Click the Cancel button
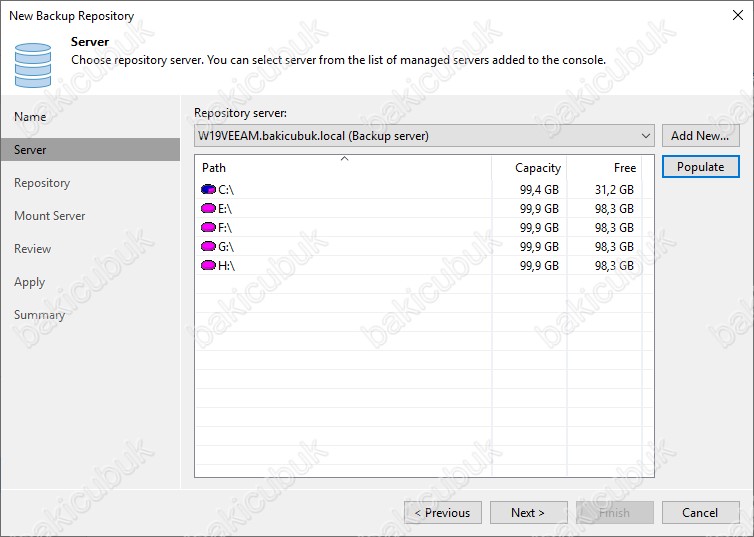 pos(700,513)
